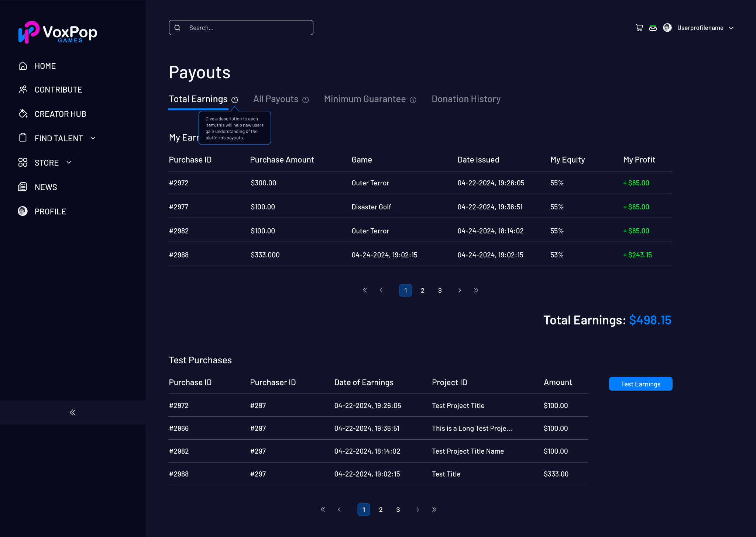Viewport: 756px width, 537px height.
Task: Switch to the Total Earnings tab
Action: (x=198, y=99)
